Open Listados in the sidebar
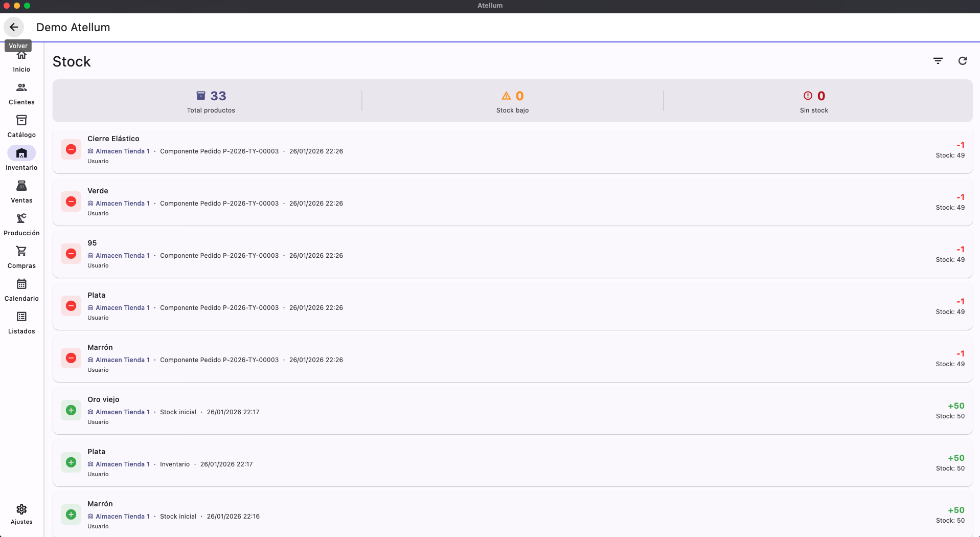The width and height of the screenshot is (980, 537). (21, 323)
